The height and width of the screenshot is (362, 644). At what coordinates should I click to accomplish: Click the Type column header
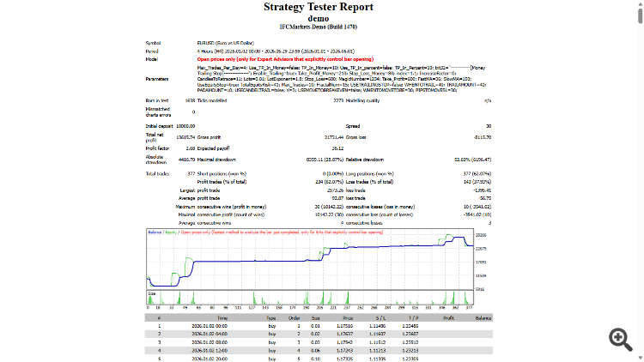click(271, 318)
